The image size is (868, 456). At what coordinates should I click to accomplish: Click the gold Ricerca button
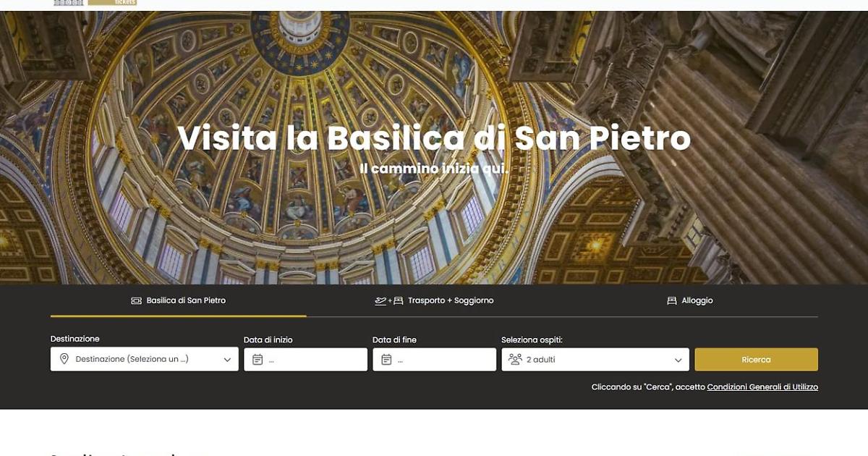coord(757,360)
